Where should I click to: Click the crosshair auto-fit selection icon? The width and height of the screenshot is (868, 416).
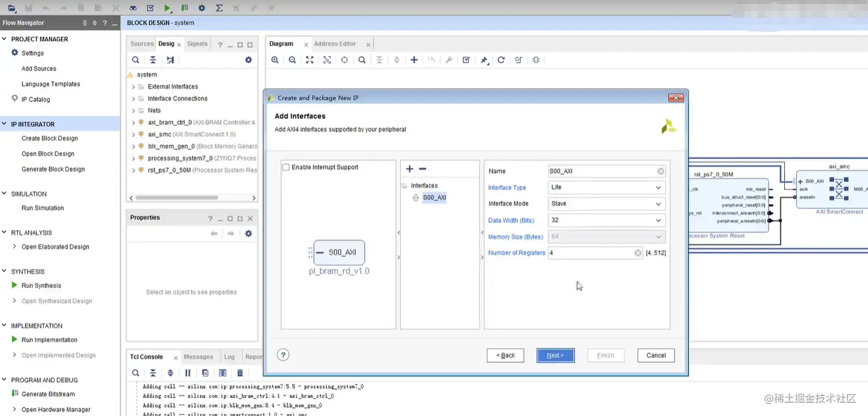pos(344,60)
